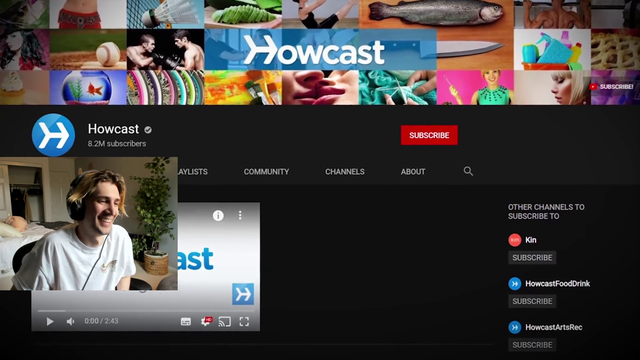Subscribe to Howcast with red button
Viewport: 640px width, 360px height.
coord(429,135)
